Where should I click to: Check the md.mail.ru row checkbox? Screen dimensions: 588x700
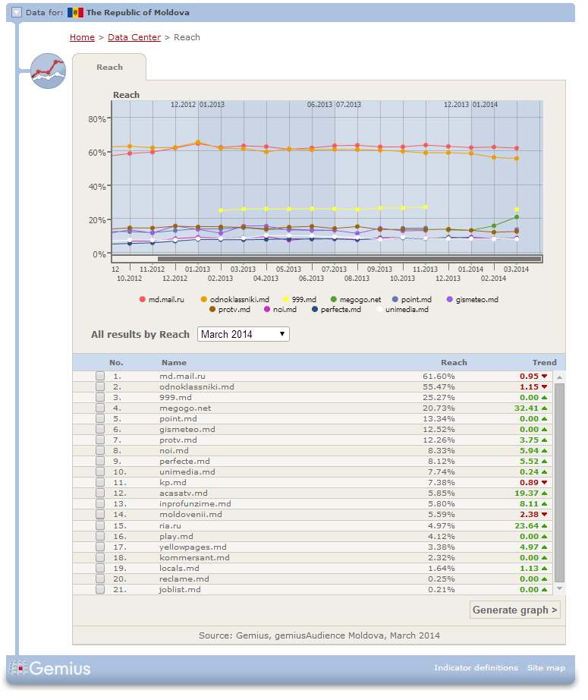[100, 377]
